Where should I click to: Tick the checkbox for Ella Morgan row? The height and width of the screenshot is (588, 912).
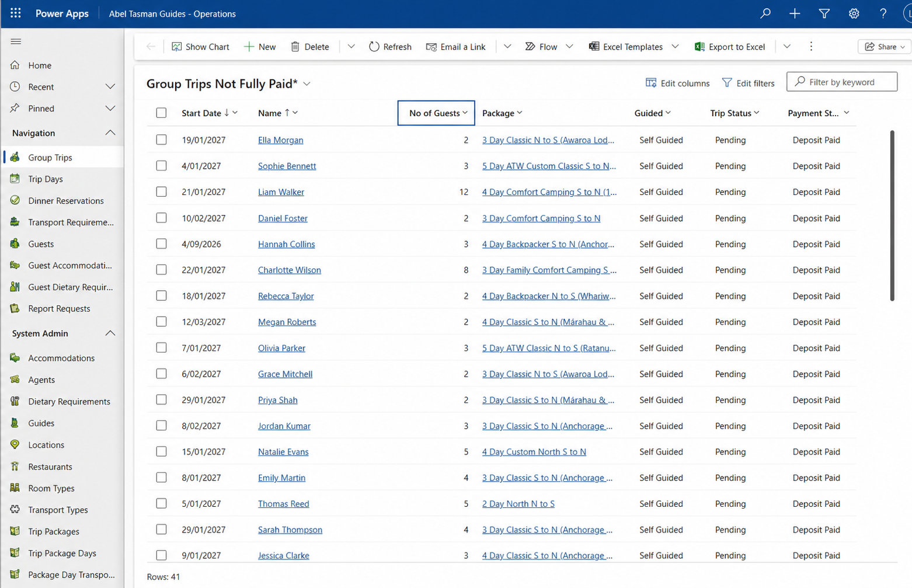[161, 140]
